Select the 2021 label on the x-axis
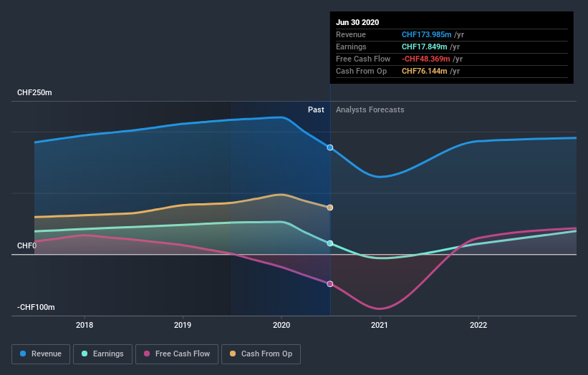588x375 pixels. 380,325
